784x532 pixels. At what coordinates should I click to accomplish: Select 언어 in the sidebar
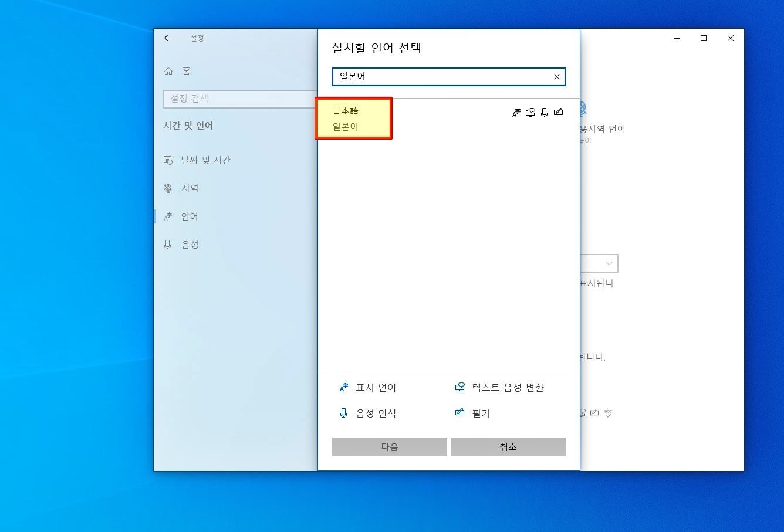pos(190,216)
